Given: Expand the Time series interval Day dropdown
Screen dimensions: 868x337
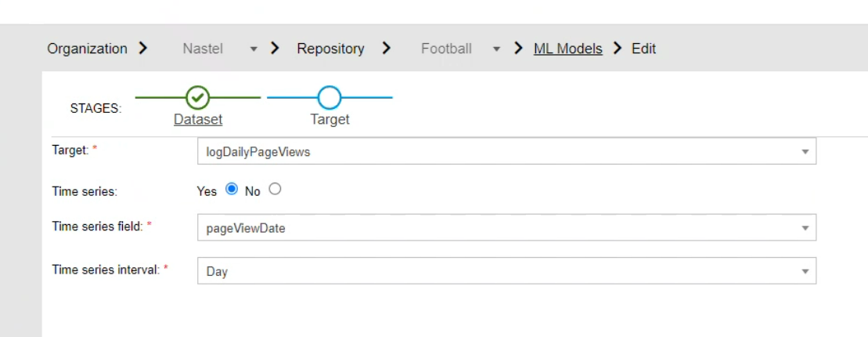Looking at the screenshot, I should [x=506, y=271].
